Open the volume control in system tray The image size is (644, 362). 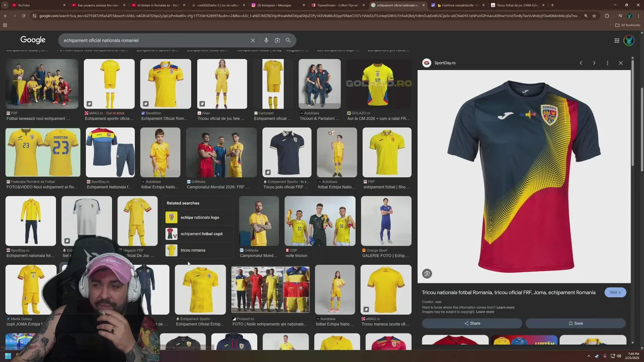(619, 356)
